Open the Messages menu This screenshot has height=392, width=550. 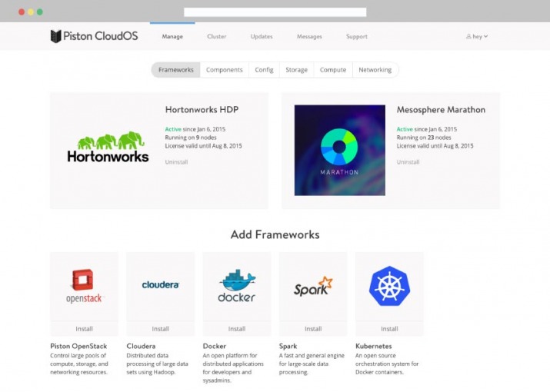[x=309, y=36]
